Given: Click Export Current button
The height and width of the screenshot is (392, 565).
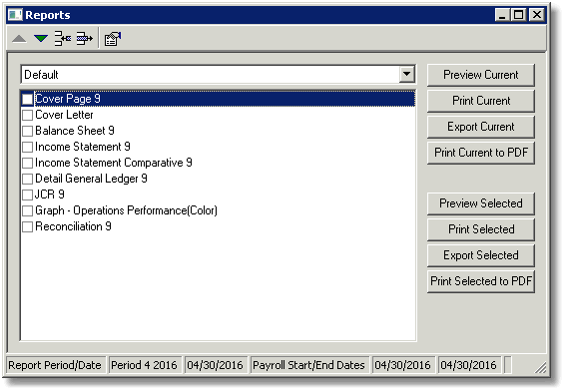Looking at the screenshot, I should tap(481, 127).
